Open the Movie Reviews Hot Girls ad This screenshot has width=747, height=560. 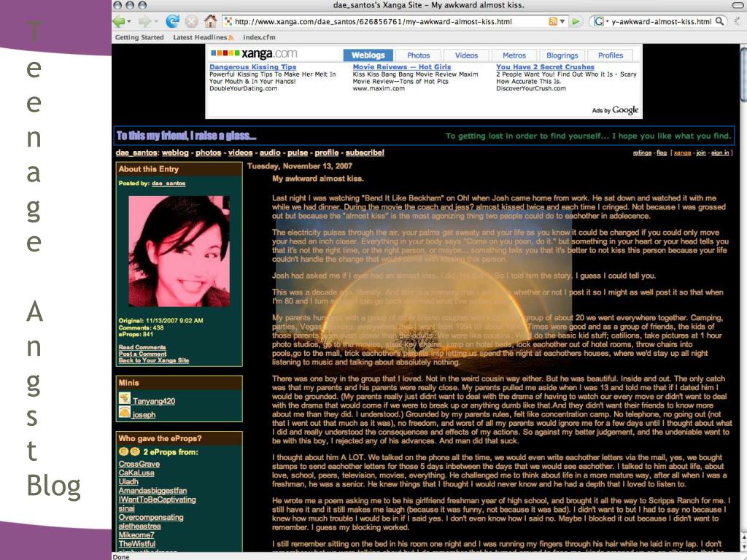coord(402,67)
